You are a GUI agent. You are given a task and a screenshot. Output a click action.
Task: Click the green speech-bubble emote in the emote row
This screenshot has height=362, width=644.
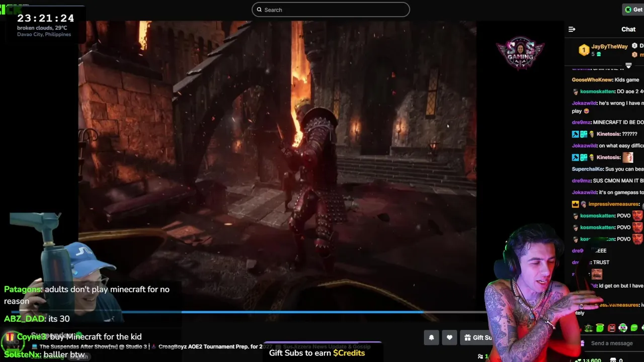click(634, 328)
